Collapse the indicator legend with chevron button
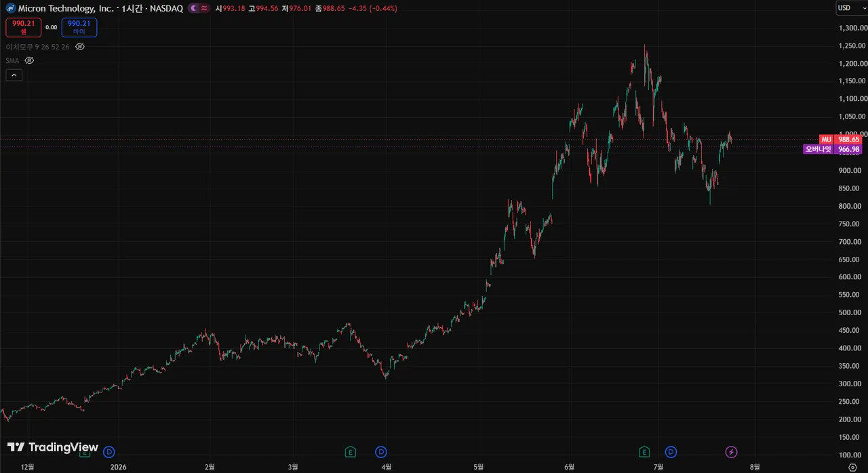The height and width of the screenshot is (473, 868). [14, 75]
